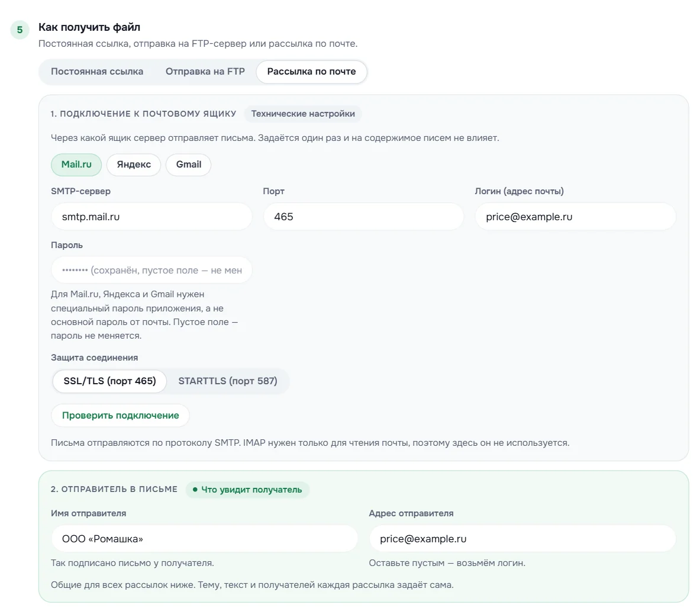The height and width of the screenshot is (611, 700).
Task: Click the subtitle «Постоянная ссылка, отправка на FTP-сервер…»
Action: pyautogui.click(x=198, y=44)
